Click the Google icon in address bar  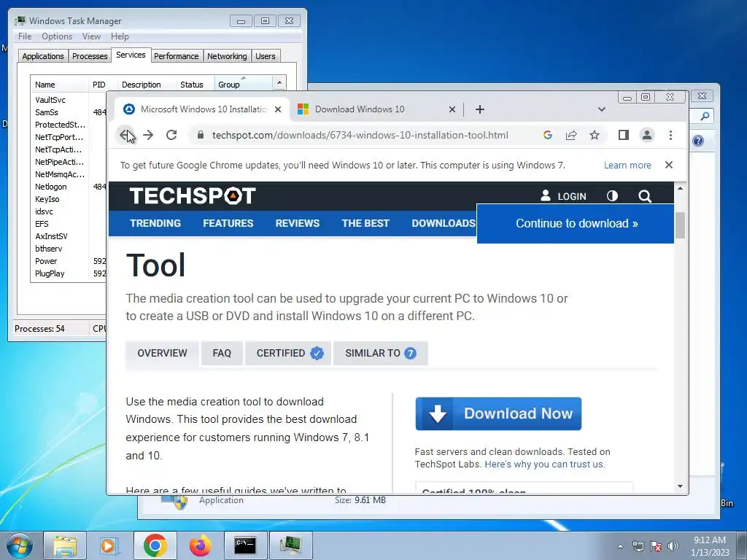(548, 135)
